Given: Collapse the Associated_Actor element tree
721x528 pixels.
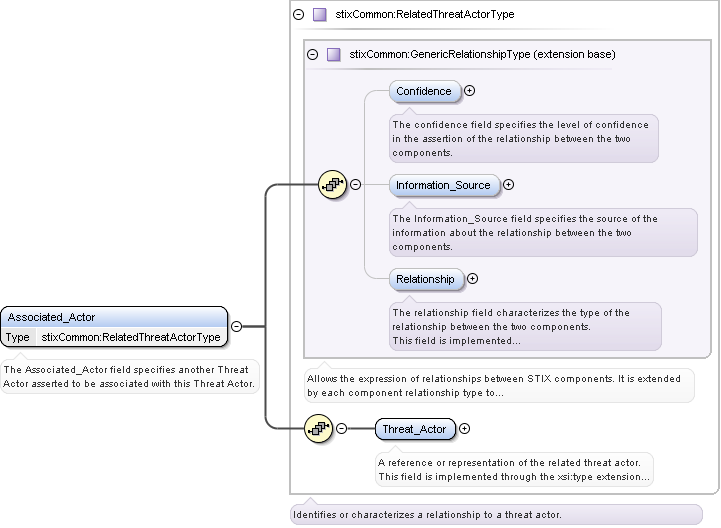Looking at the screenshot, I should click(x=237, y=326).
